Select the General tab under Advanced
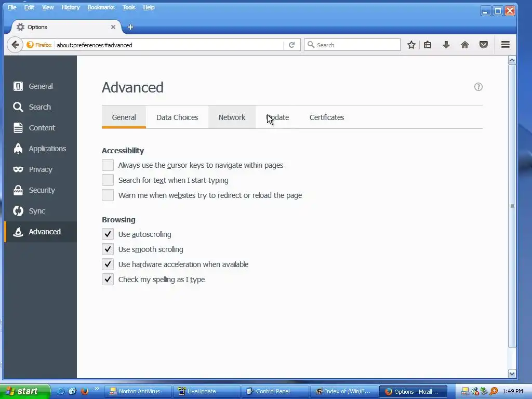This screenshot has width=532, height=399. coord(124,117)
